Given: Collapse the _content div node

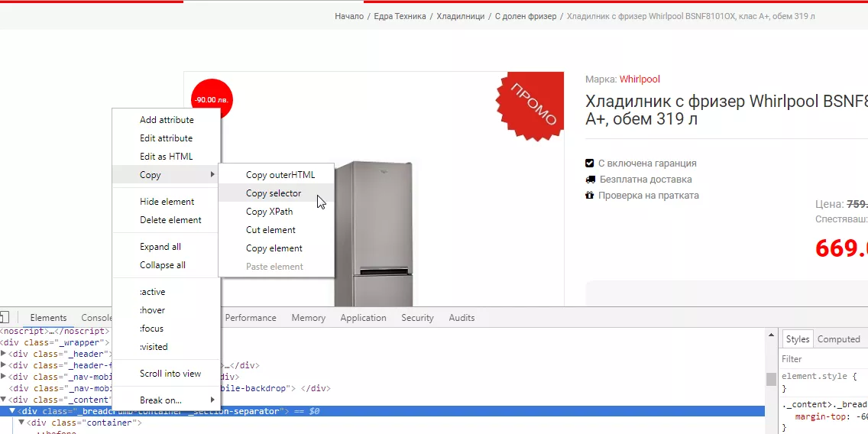Looking at the screenshot, I should 3,399.
